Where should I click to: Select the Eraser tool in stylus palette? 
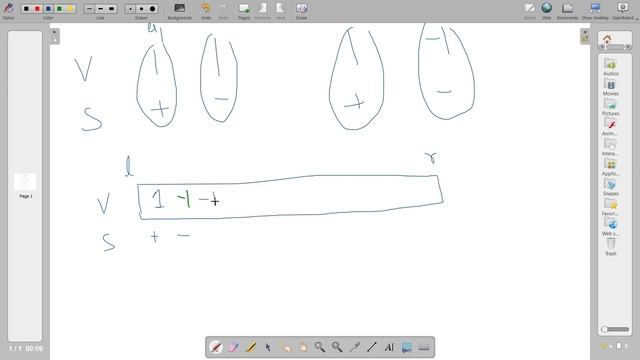(233, 347)
